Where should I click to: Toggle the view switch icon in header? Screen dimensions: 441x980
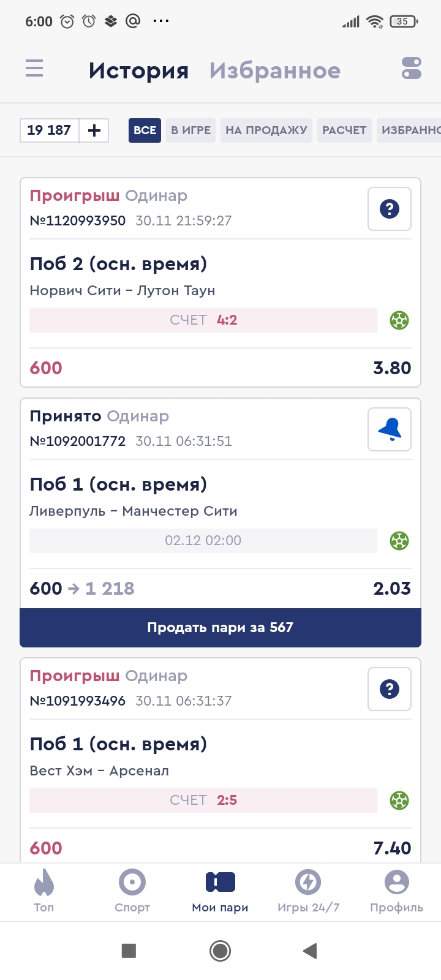pyautogui.click(x=412, y=68)
